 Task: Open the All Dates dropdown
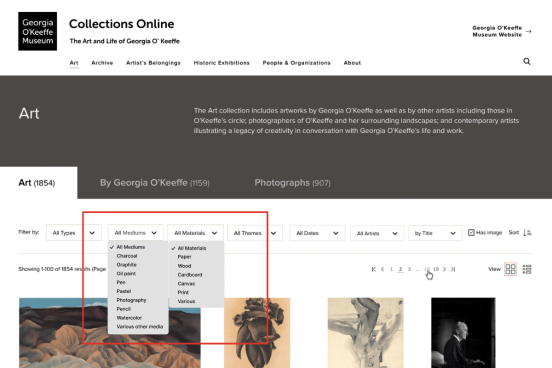pos(317,233)
